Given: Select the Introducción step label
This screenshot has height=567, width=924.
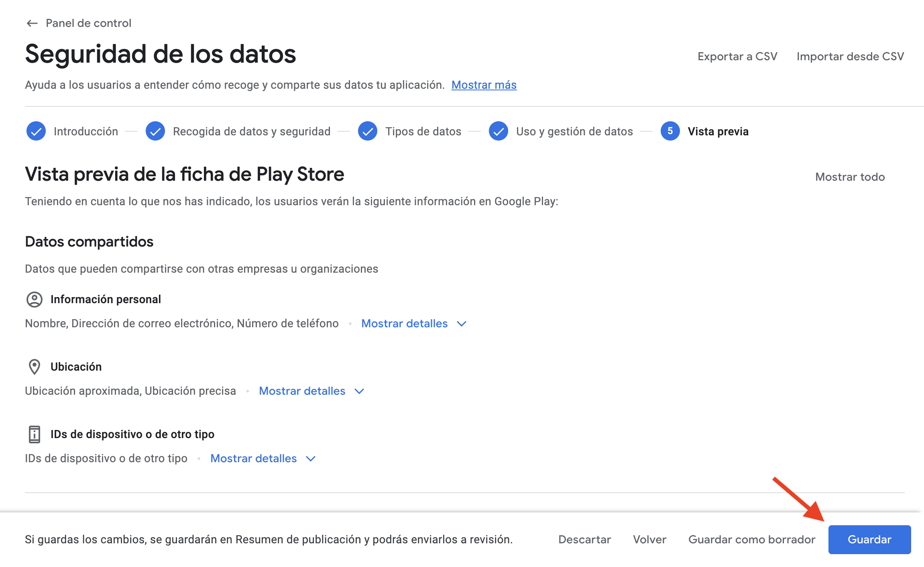Looking at the screenshot, I should click(x=86, y=131).
